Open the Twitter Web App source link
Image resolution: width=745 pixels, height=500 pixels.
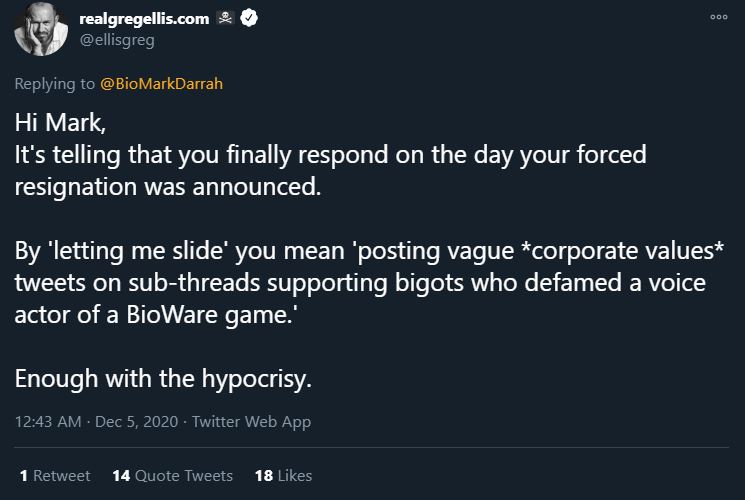pos(250,422)
